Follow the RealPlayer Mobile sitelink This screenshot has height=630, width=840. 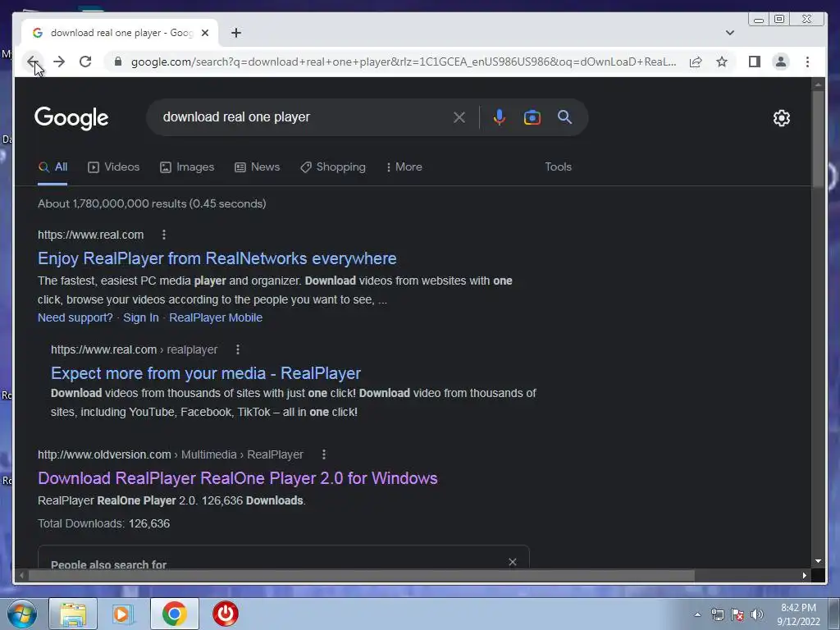tap(216, 317)
